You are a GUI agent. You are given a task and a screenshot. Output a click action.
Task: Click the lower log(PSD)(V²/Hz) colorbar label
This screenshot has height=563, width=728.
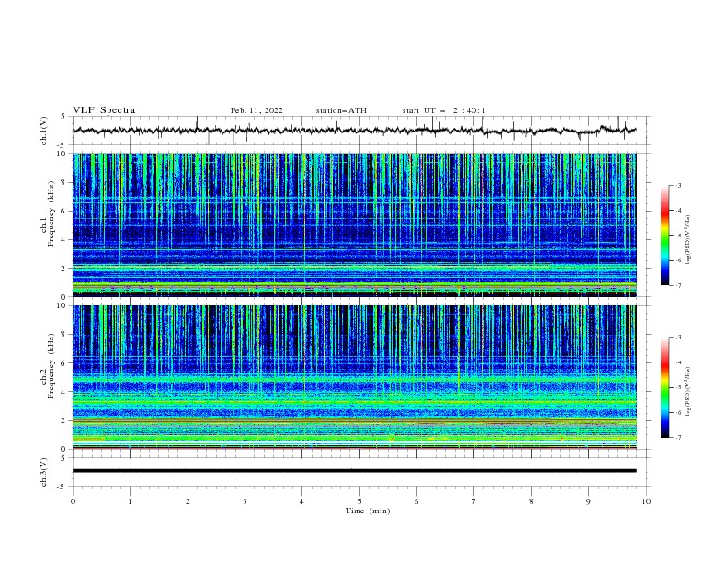coord(688,392)
